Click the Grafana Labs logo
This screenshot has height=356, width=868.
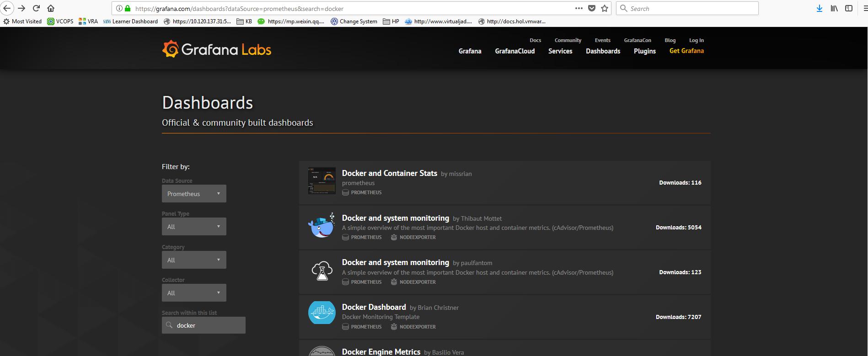pyautogui.click(x=217, y=49)
